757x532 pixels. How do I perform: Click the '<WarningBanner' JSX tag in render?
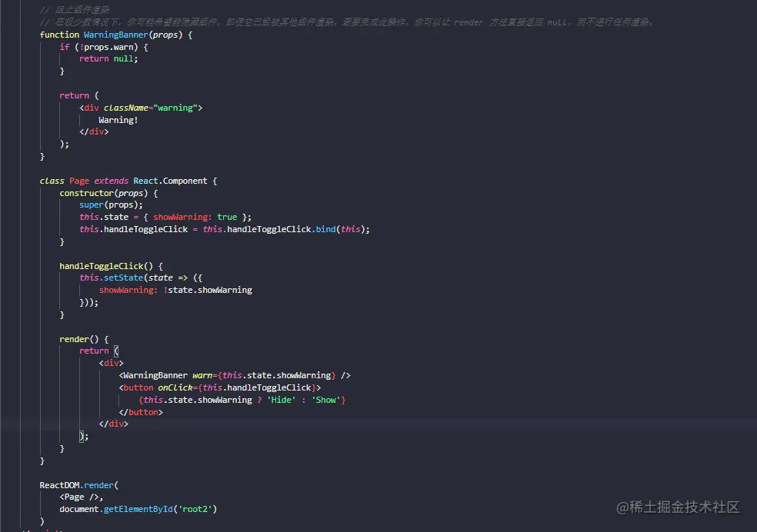pyautogui.click(x=153, y=375)
